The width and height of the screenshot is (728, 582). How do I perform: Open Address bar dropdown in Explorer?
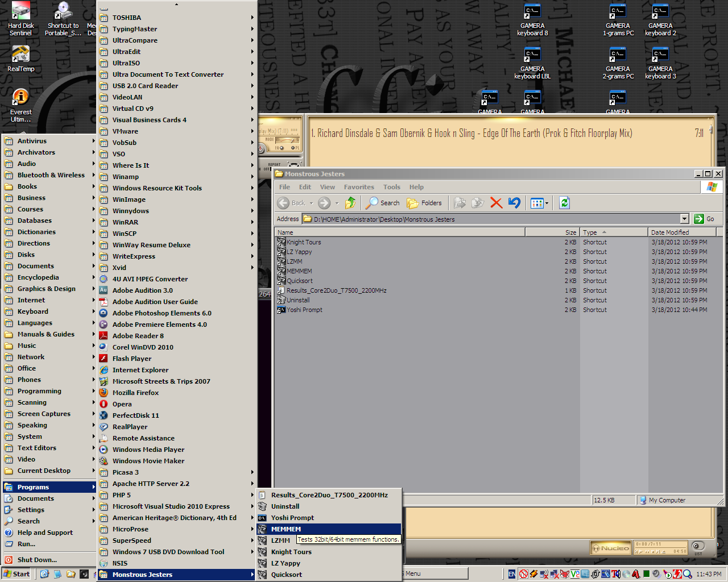point(684,219)
